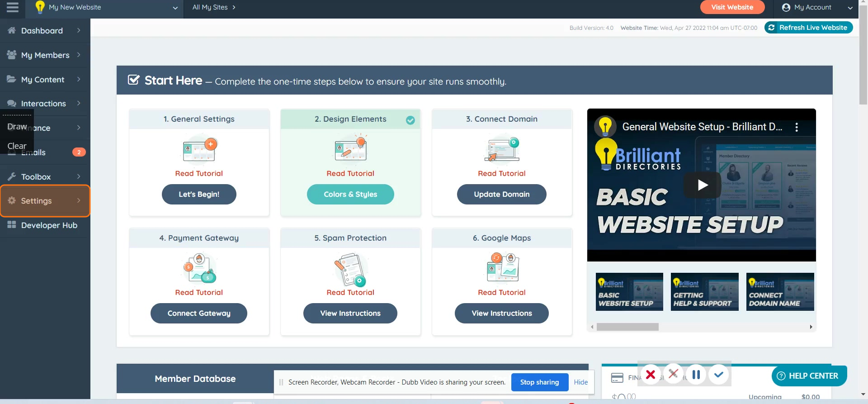The width and height of the screenshot is (868, 404).
Task: Click the Stop sharing button
Action: (539, 382)
